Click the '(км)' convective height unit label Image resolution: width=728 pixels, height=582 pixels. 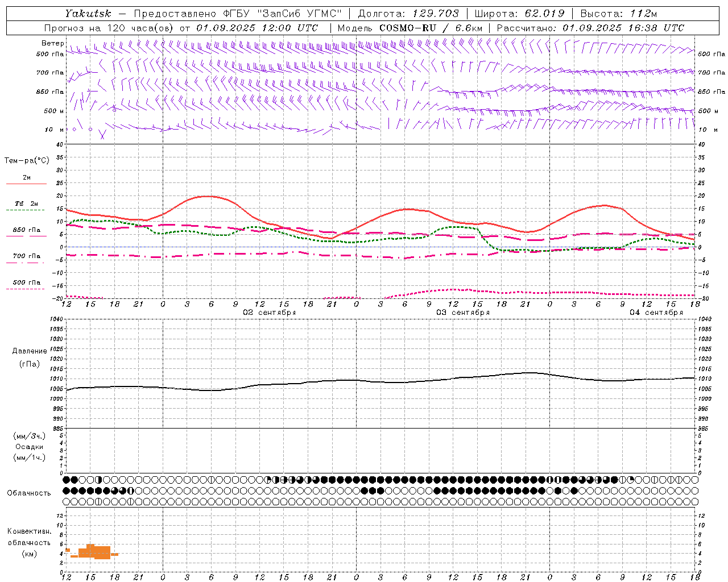pyautogui.click(x=30, y=554)
